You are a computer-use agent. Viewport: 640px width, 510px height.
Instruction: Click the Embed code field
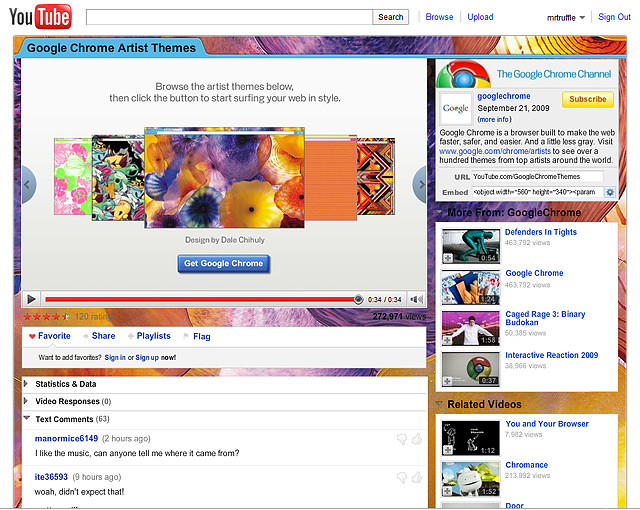click(x=537, y=192)
